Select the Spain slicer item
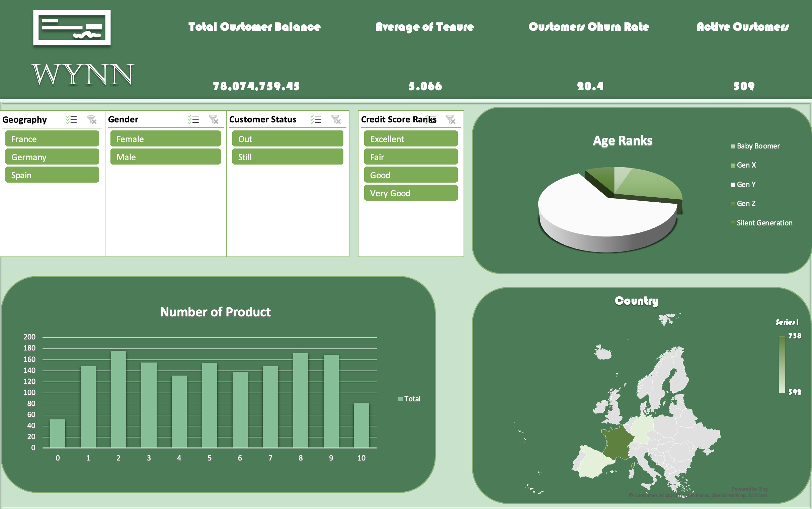Screen dimensions: 812x509 pyautogui.click(x=52, y=175)
